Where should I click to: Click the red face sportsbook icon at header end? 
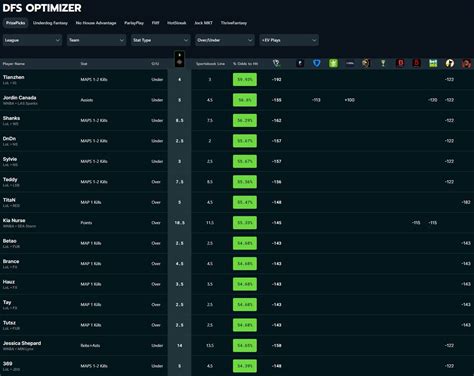tap(466, 63)
